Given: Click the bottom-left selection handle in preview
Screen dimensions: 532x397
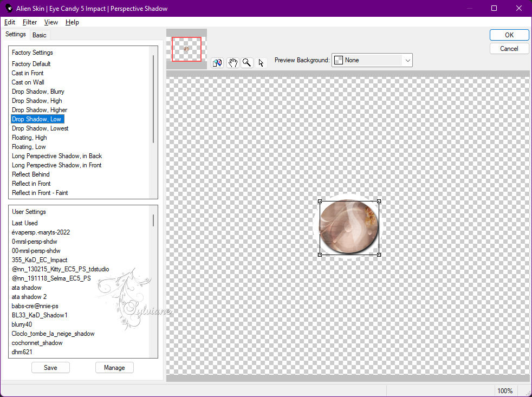Looking at the screenshot, I should tap(320, 255).
